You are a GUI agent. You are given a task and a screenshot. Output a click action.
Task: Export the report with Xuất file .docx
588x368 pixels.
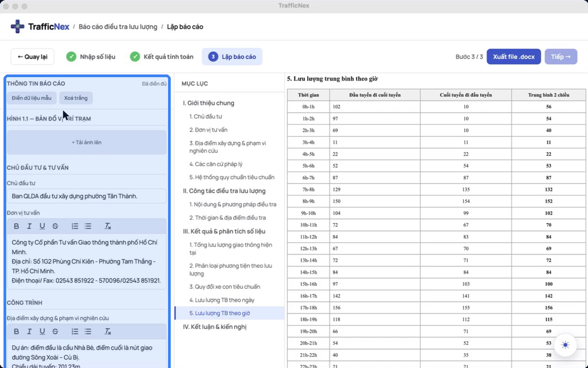coord(514,57)
